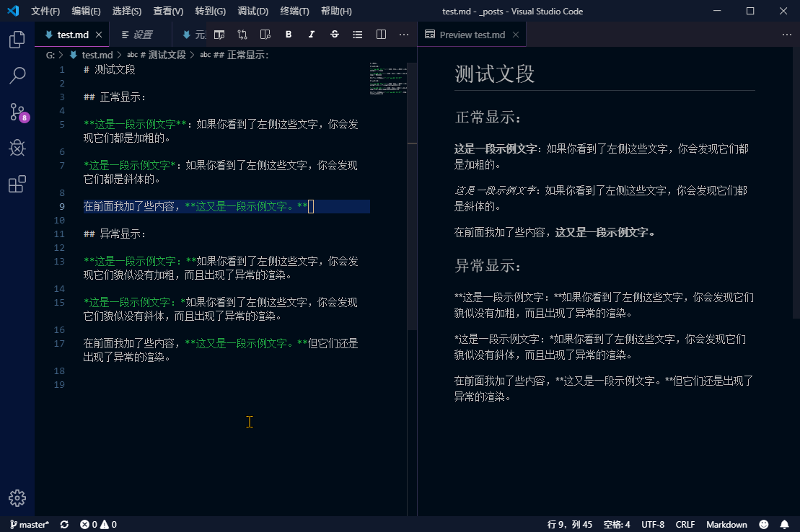Image resolution: width=800 pixels, height=532 pixels.
Task: Open the Extensions view in activity bar
Action: tap(17, 184)
